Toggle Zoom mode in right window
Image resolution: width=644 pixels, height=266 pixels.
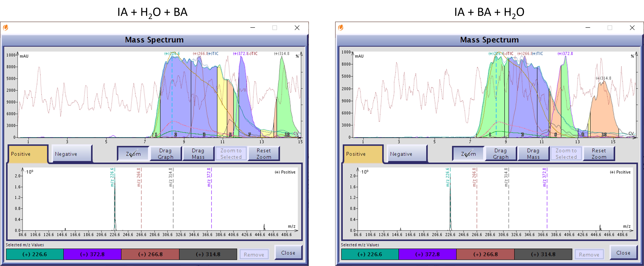[468, 154]
